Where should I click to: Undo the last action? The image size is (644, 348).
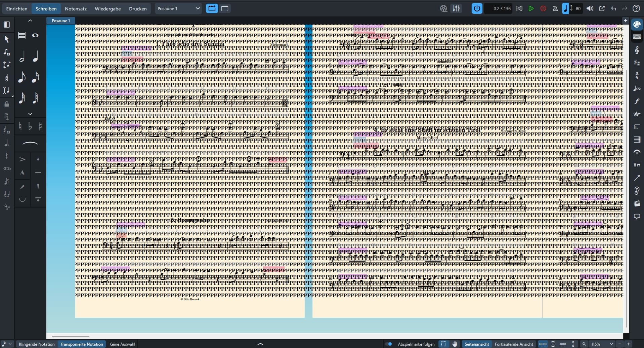tap(613, 9)
